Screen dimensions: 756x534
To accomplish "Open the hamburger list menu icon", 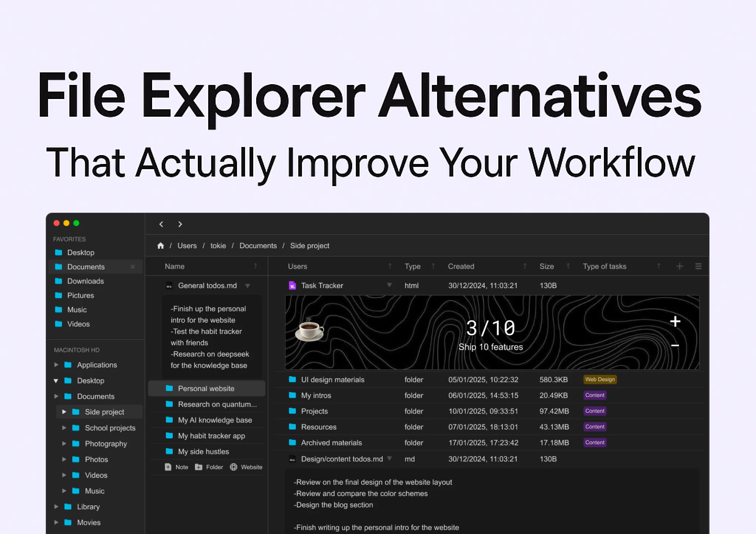I will (x=698, y=266).
